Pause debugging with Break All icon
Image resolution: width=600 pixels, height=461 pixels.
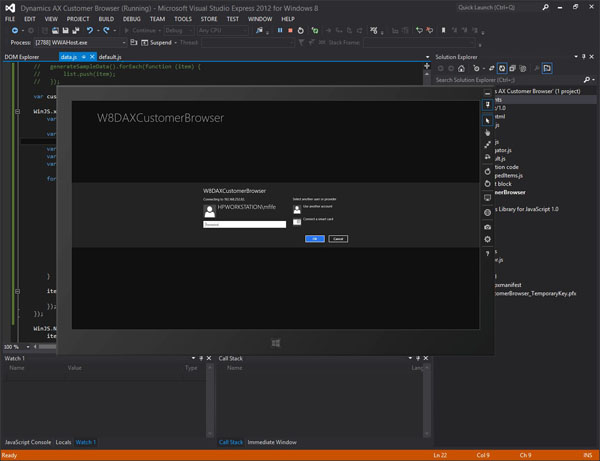click(280, 30)
